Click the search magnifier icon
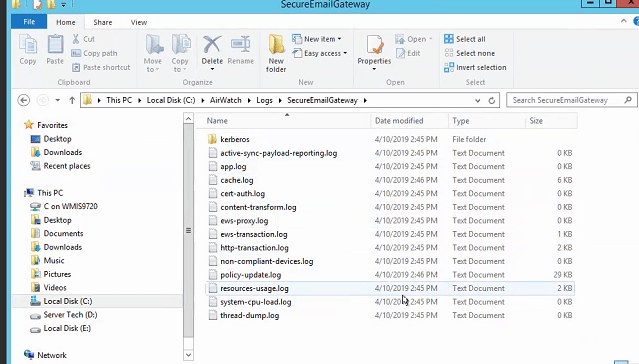The width and height of the screenshot is (639, 364). tap(628, 100)
